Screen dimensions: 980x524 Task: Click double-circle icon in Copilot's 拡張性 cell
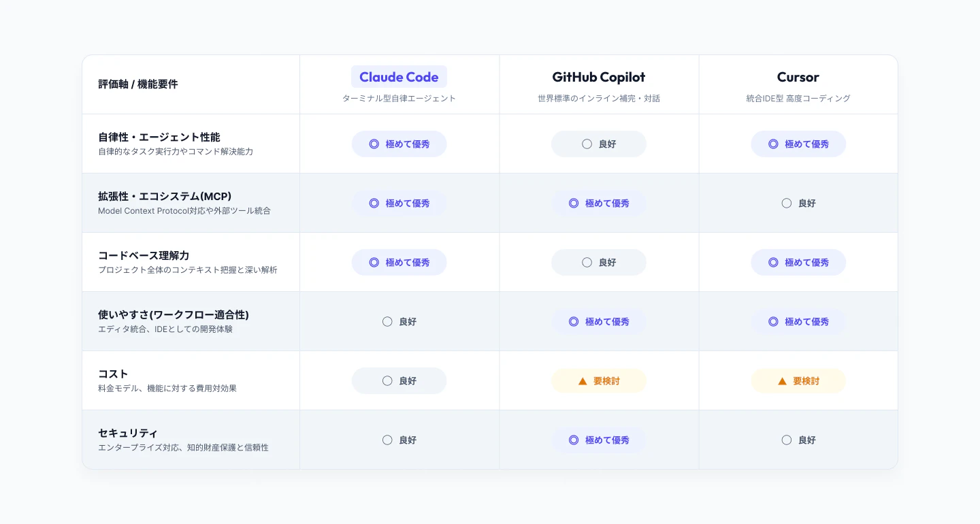click(x=574, y=203)
